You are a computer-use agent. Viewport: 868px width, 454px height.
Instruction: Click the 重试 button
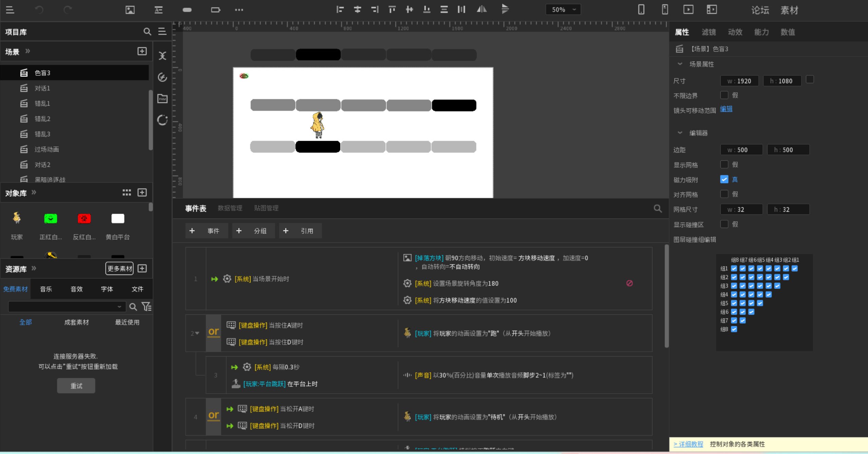(76, 386)
